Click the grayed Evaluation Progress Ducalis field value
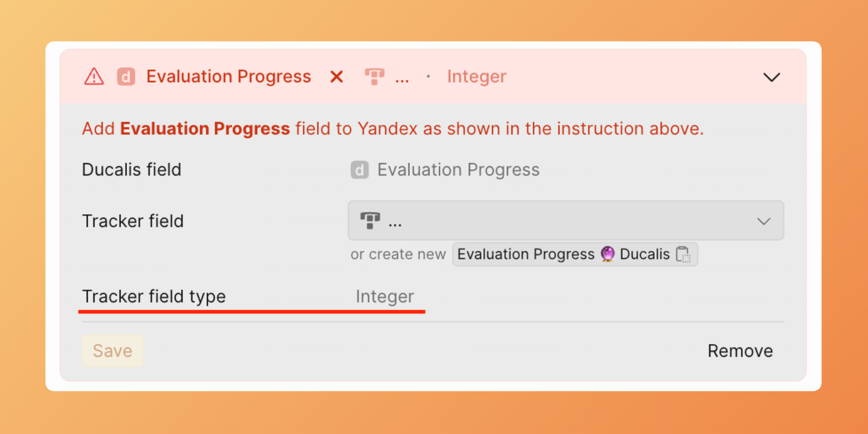The image size is (868, 434). [x=458, y=170]
